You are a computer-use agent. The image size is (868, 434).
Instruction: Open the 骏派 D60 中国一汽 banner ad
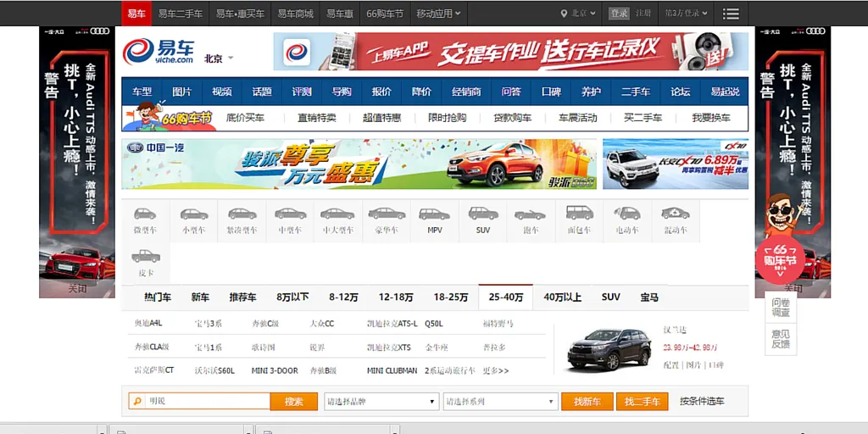click(359, 164)
